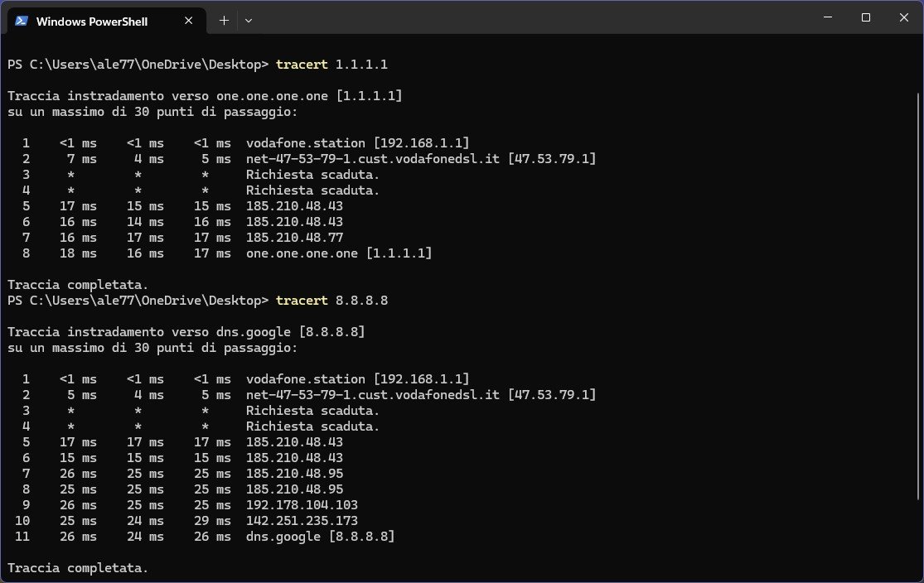Click the 'tracert 1.1.1.1' command text
The image size is (924, 583).
(x=331, y=64)
